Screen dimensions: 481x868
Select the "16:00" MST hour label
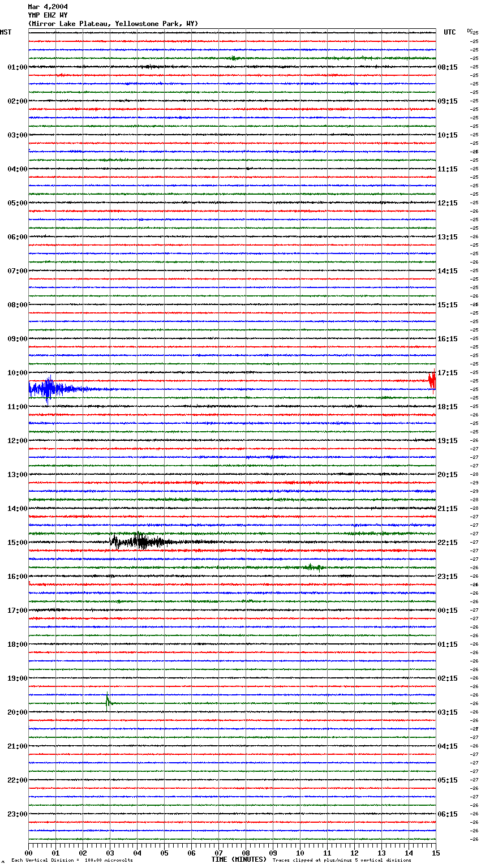(18, 577)
